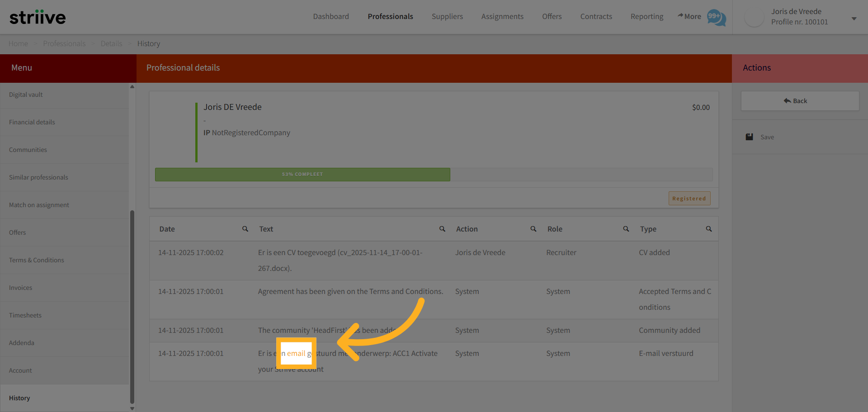Open the Type column search icon
This screenshot has width=868, height=412.
coord(708,229)
